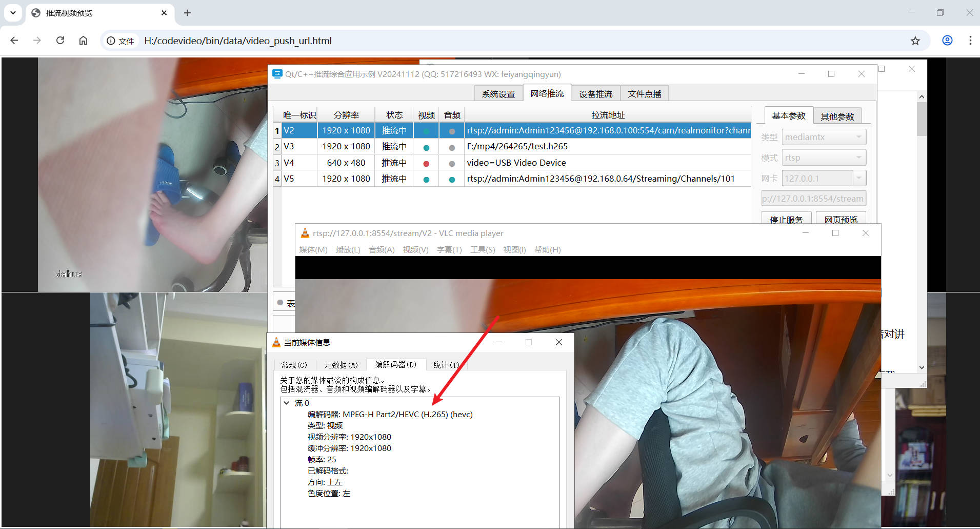Open the 类型 mediamtx dropdown

pos(824,137)
